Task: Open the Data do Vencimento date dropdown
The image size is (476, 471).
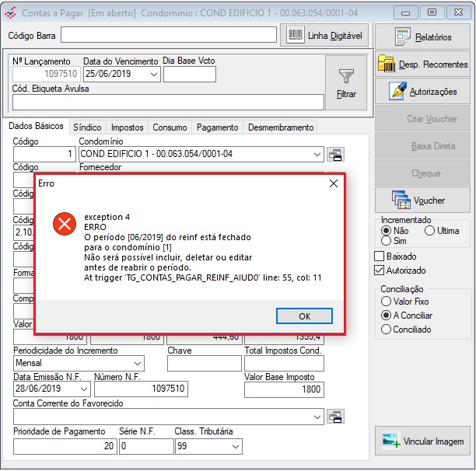Action: pos(154,75)
